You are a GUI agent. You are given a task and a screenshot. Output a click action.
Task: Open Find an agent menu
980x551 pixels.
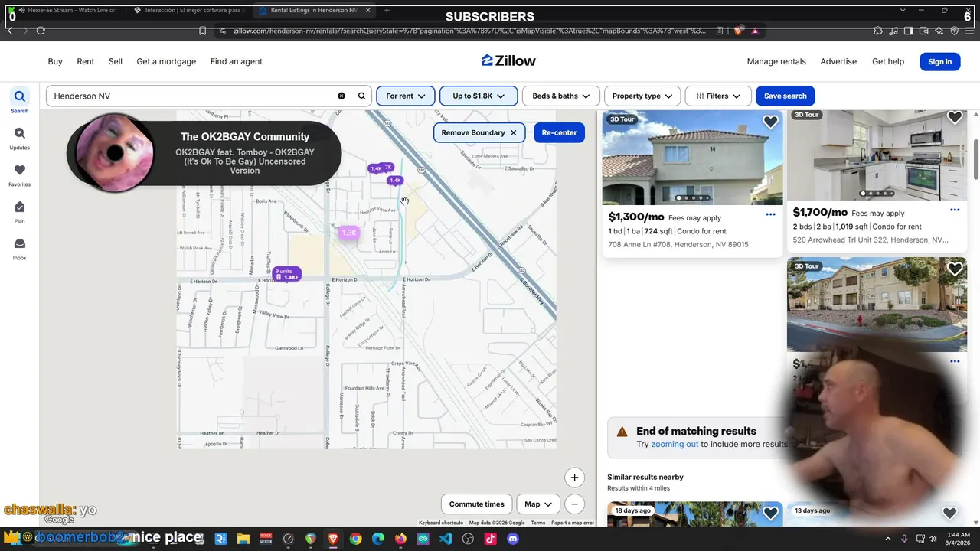pos(237,61)
